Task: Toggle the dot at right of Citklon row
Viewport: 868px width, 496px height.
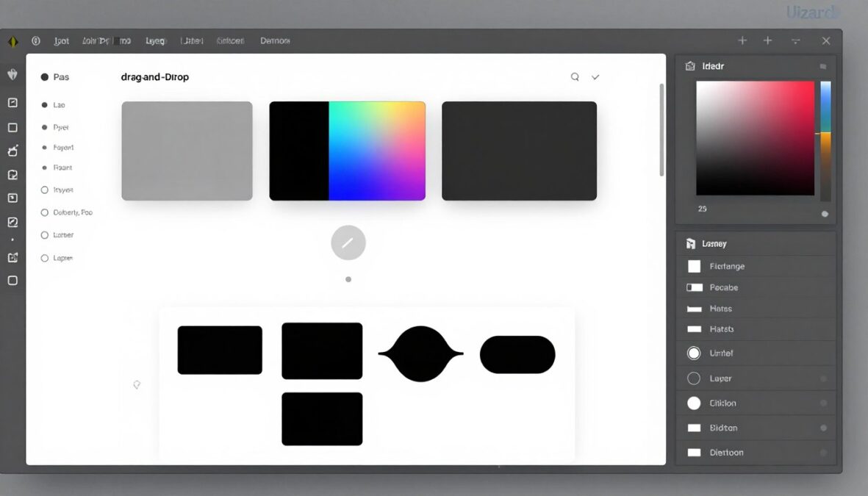Action: point(824,403)
